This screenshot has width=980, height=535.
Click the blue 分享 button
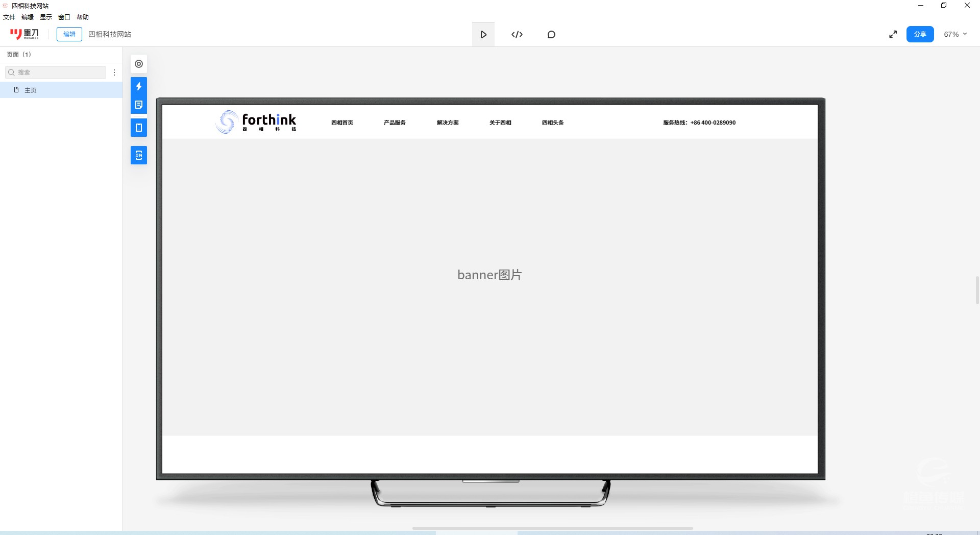(920, 34)
